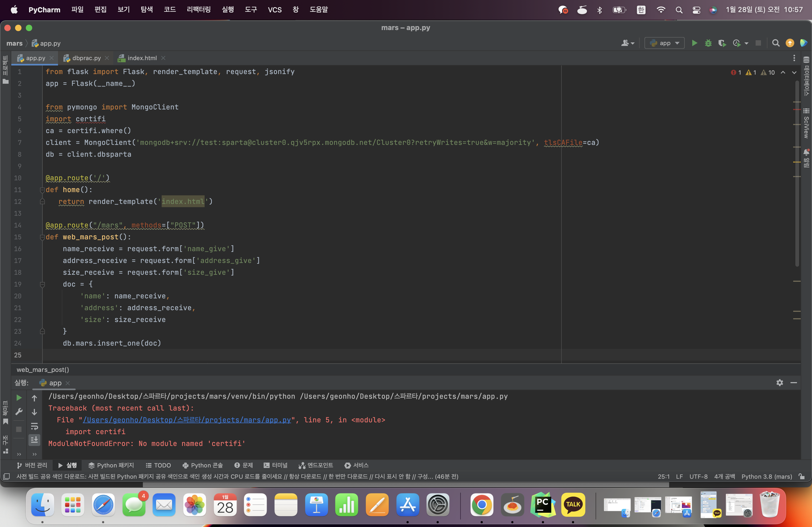This screenshot has height=527, width=812.
Task: Run the app configuration with the green play icon
Action: [x=694, y=43]
